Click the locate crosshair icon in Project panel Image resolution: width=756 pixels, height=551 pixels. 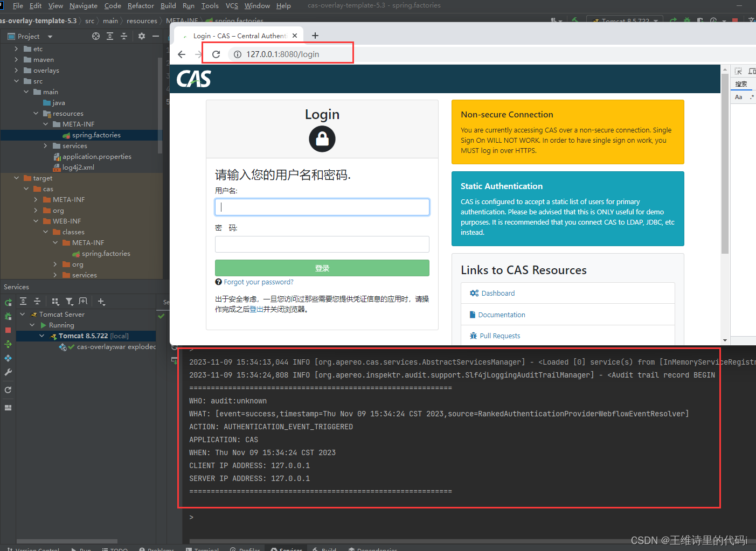click(96, 36)
